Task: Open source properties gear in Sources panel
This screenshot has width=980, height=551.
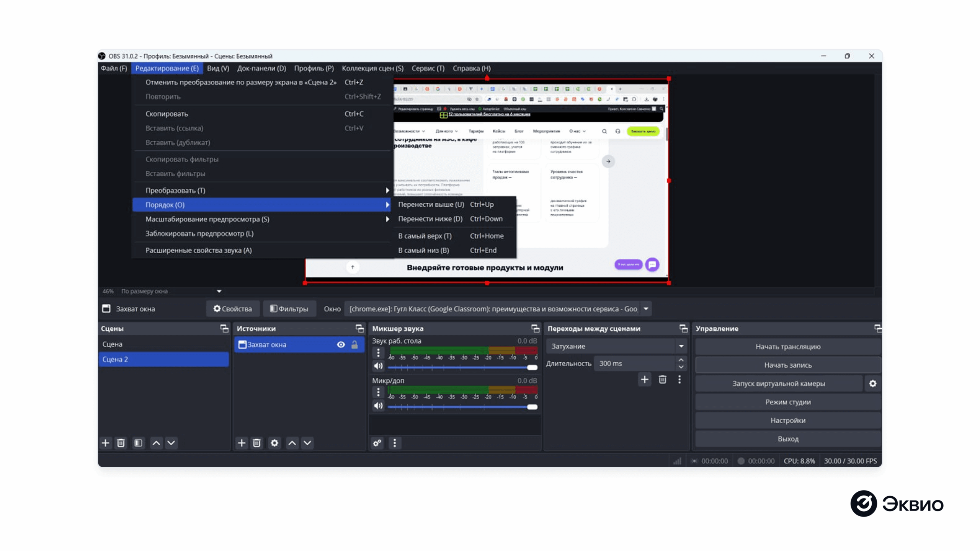Action: click(x=274, y=443)
